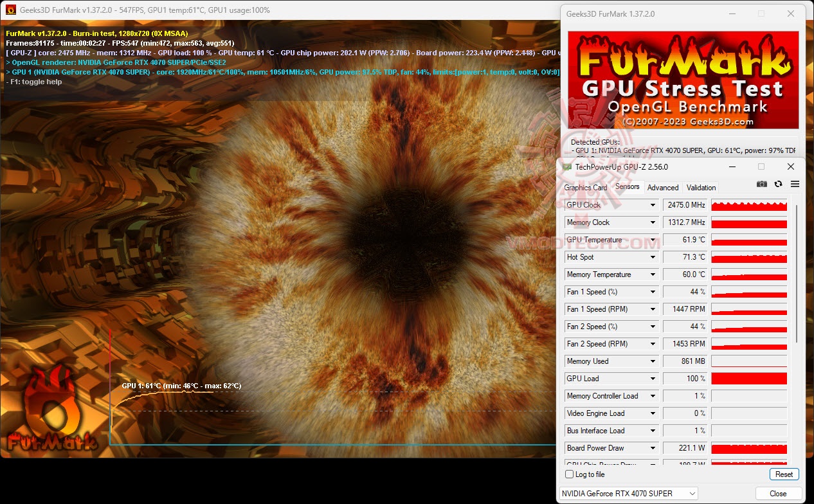
Task: Click the Board Power Draw value 221.1 W
Action: (685, 448)
